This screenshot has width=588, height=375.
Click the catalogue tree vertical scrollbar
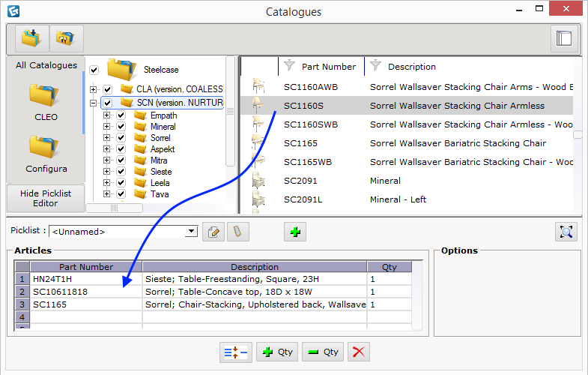pos(230,111)
